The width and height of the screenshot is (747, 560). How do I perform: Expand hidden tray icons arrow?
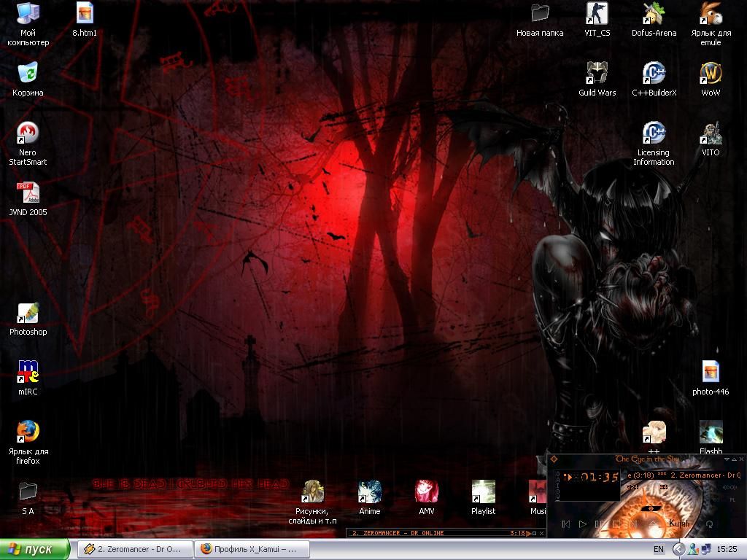pyautogui.click(x=679, y=550)
